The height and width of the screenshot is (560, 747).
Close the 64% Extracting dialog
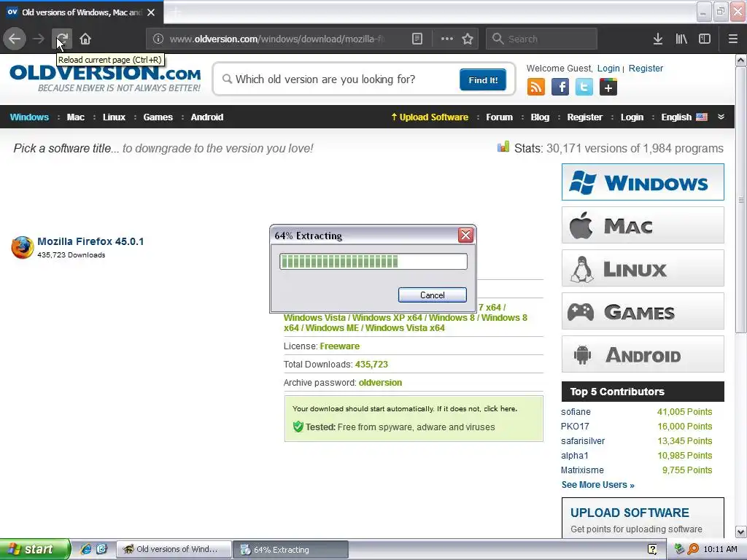[465, 235]
